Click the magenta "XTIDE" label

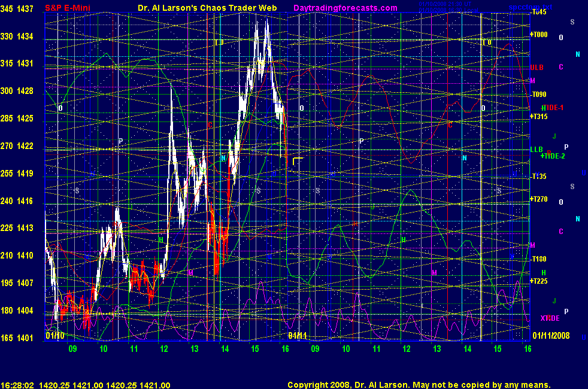(550, 318)
